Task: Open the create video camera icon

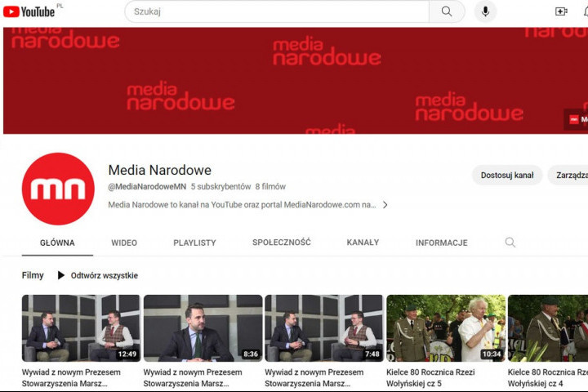Action: click(561, 11)
